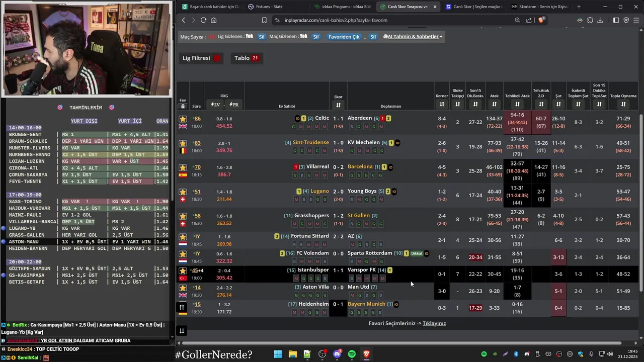Screen dimensions: 644x362
Task: Close the Canlı Skor Tarayıcısı tab
Action: (x=435, y=7)
